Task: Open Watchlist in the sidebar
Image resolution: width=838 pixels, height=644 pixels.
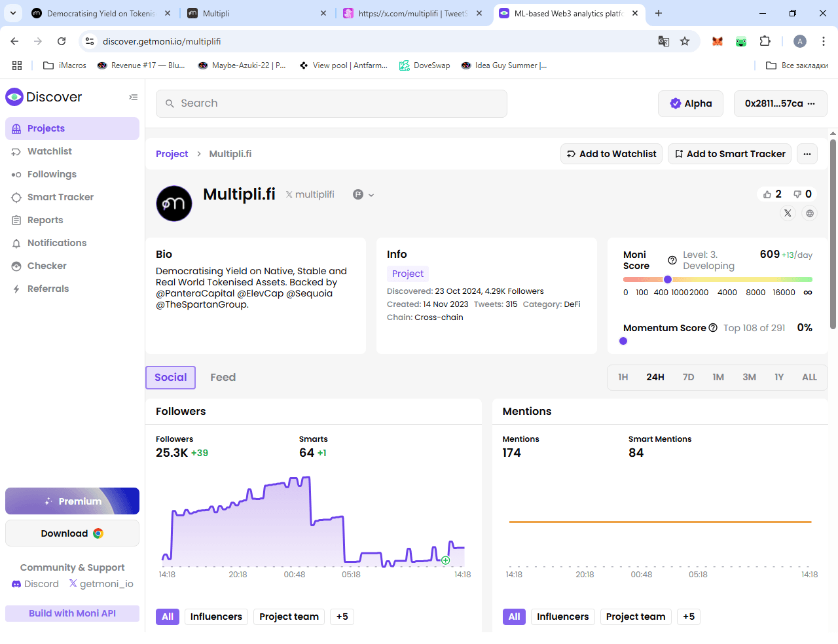Action: click(x=72, y=151)
